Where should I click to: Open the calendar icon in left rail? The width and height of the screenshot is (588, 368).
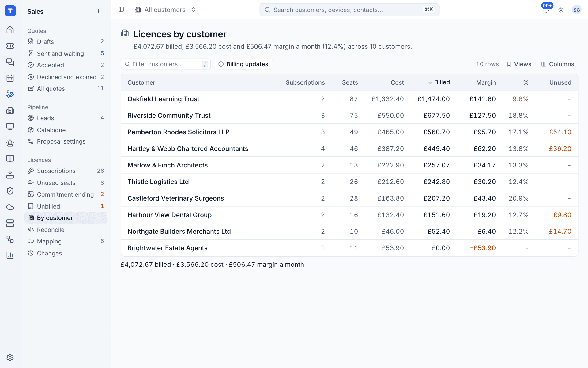click(x=10, y=78)
